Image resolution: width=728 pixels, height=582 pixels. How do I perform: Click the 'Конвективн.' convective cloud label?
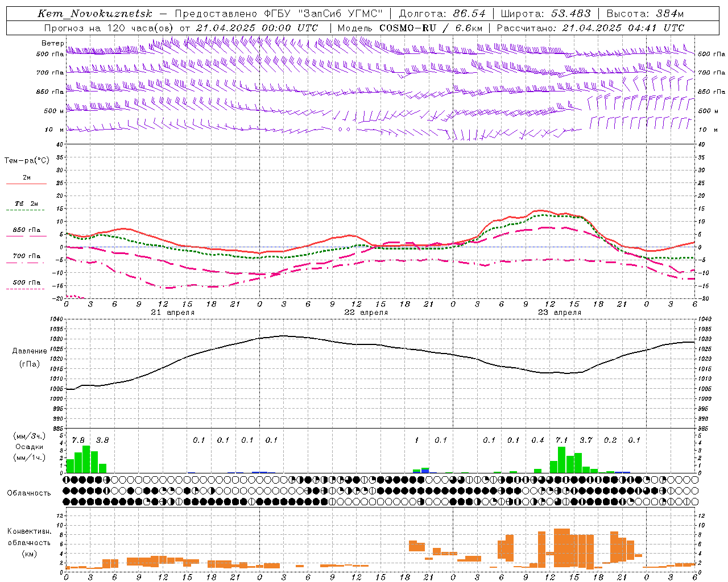[29, 531]
